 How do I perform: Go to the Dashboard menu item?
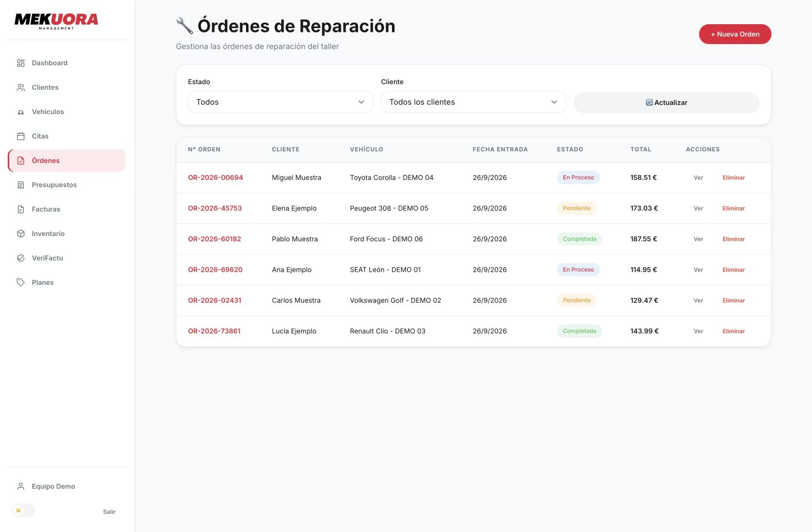(x=67, y=63)
